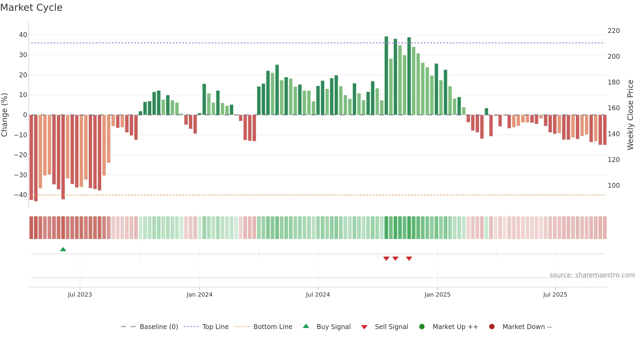The image size is (644, 362).
Task: Click the Jan 2024 x-axis label
Action: (200, 295)
